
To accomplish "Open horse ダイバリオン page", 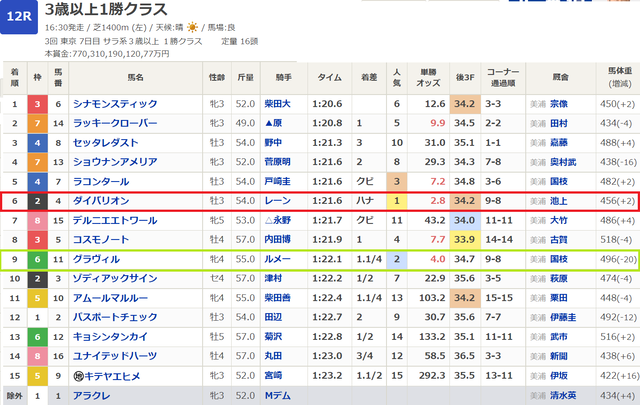I will coord(101,201).
